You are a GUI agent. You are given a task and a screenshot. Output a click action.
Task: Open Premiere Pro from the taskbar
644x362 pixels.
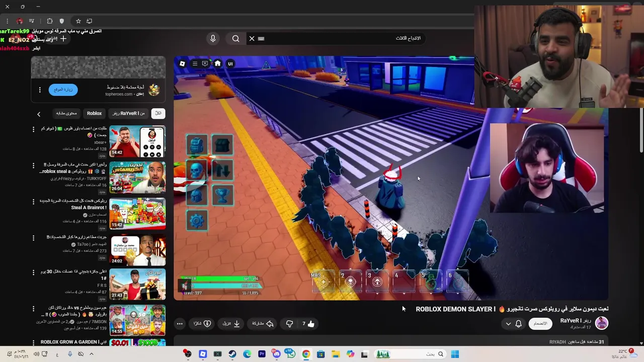tap(262, 354)
